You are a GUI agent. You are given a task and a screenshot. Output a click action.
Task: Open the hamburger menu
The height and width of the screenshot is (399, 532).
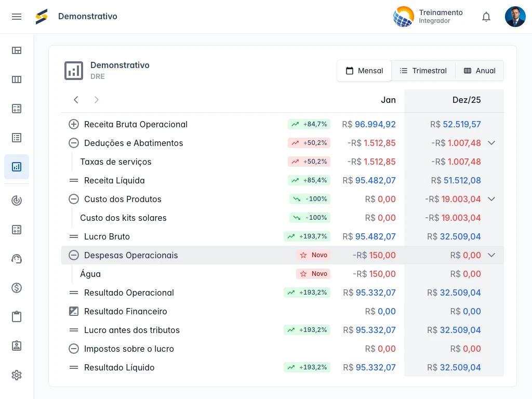17,17
